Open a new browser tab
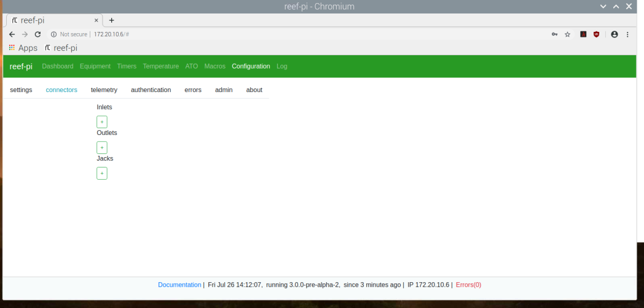The width and height of the screenshot is (644, 308). [x=111, y=20]
